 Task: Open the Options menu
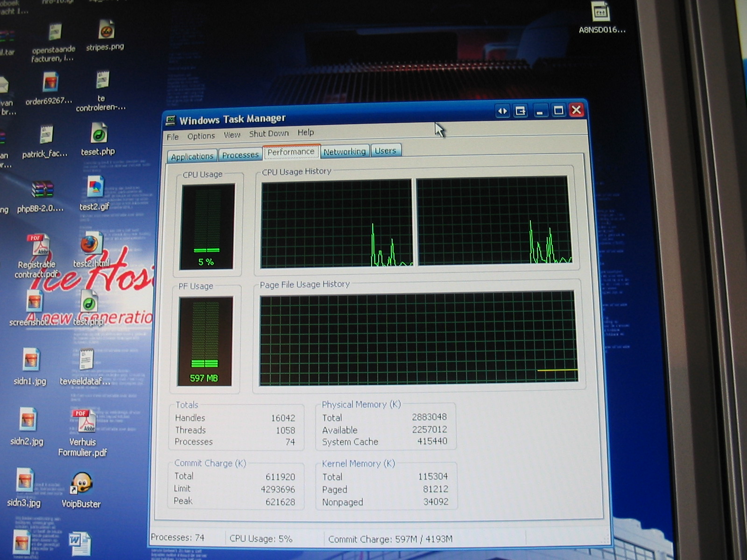pyautogui.click(x=201, y=136)
